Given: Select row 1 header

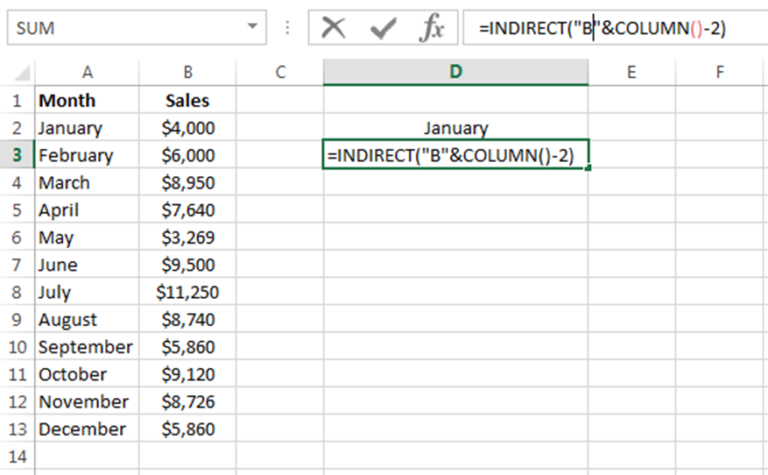Looking at the screenshot, I should tap(16, 100).
